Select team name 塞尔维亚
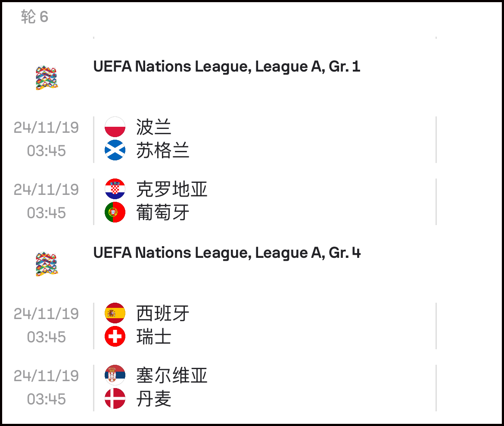 pyautogui.click(x=171, y=376)
